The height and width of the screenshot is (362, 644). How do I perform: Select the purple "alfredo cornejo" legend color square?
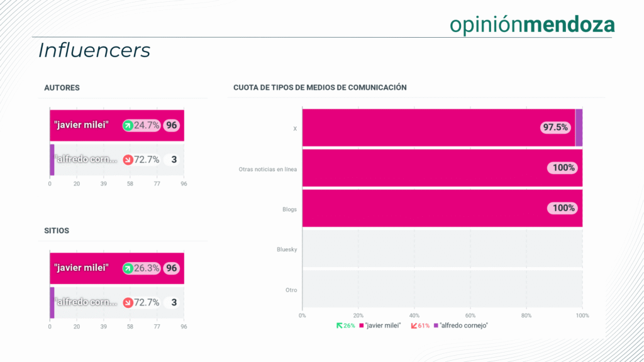[436, 326]
